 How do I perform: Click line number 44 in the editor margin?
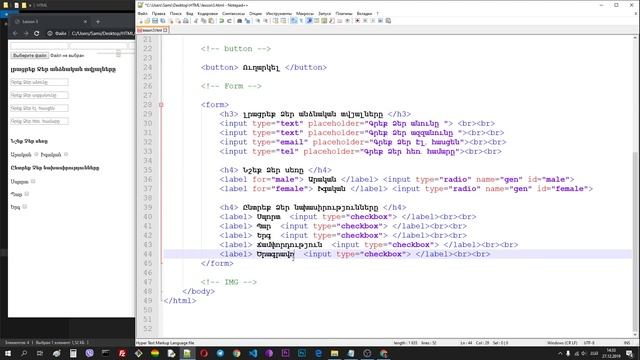click(147, 254)
